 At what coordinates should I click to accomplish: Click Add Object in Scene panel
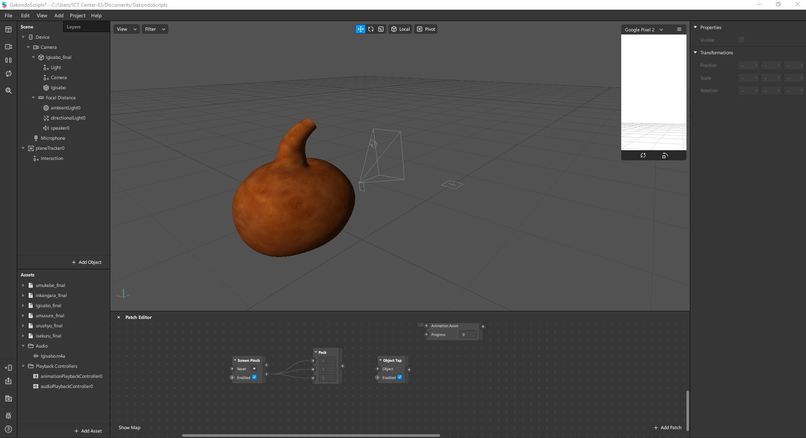click(86, 262)
